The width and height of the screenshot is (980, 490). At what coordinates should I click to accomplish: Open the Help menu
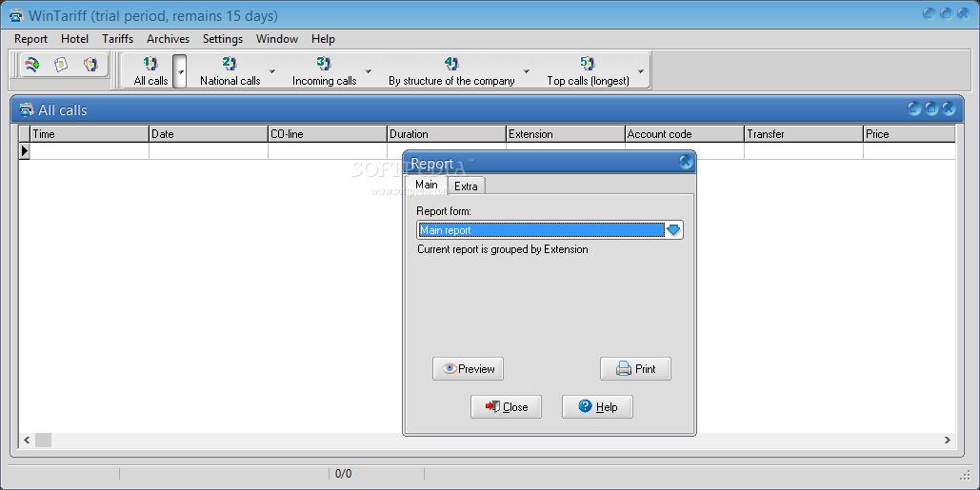323,39
